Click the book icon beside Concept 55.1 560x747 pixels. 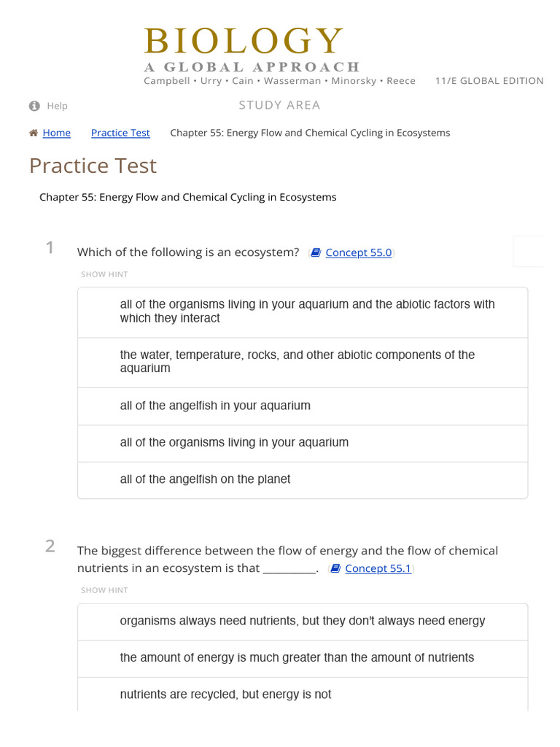(x=335, y=568)
